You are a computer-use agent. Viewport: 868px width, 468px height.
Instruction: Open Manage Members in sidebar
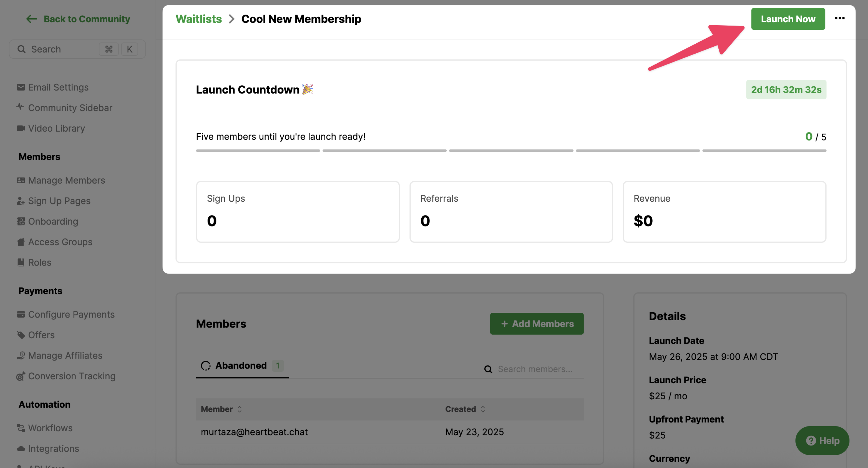(66, 180)
